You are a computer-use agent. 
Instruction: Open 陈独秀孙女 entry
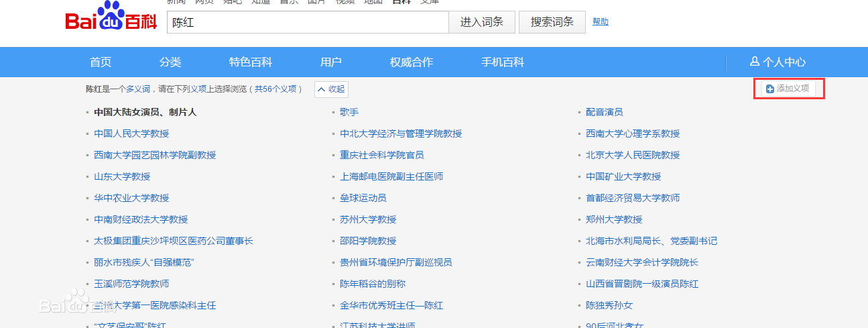[609, 305]
